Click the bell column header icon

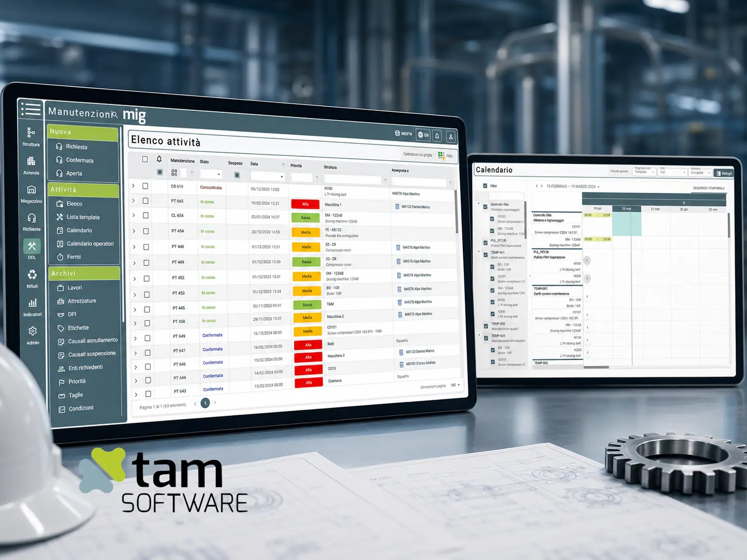click(159, 159)
